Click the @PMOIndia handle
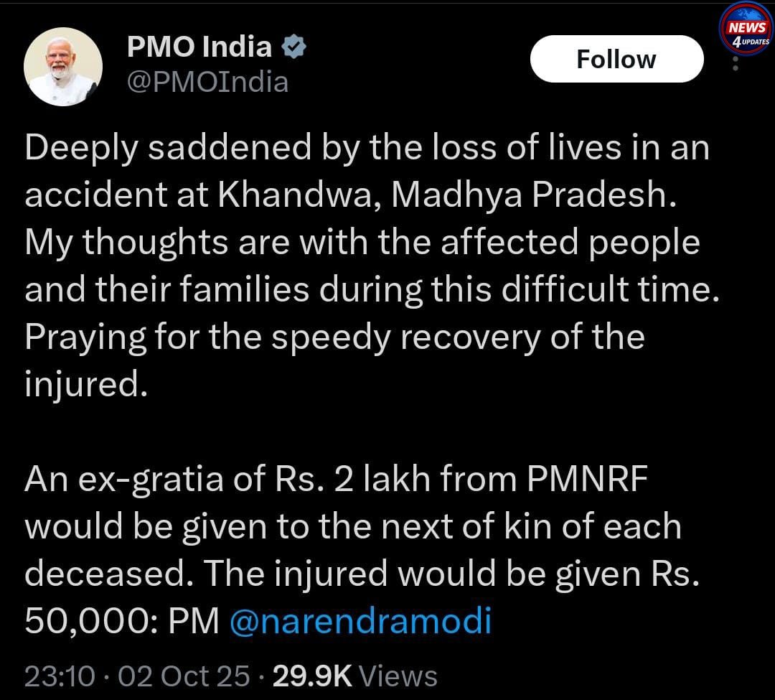The image size is (775, 700). tap(207, 83)
